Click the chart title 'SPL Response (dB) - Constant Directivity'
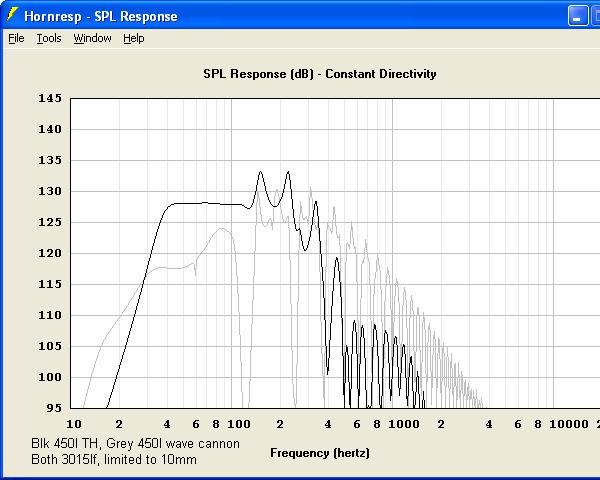Viewport: 600px width, 480px height. 320,73
